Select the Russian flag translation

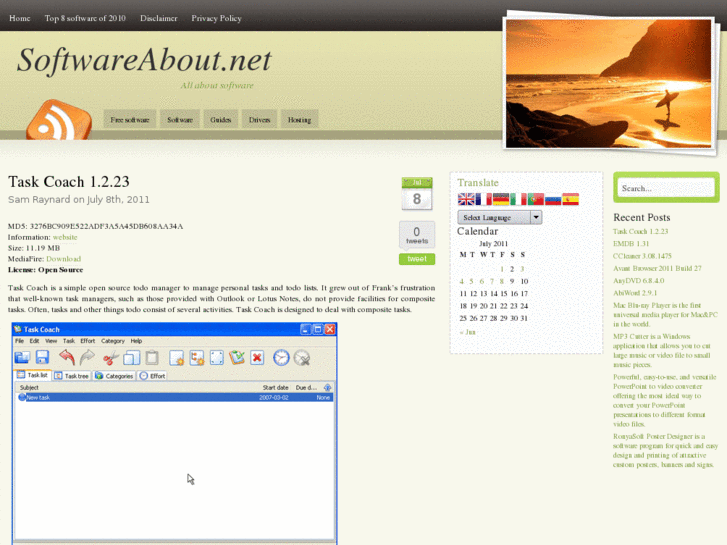[x=553, y=199]
